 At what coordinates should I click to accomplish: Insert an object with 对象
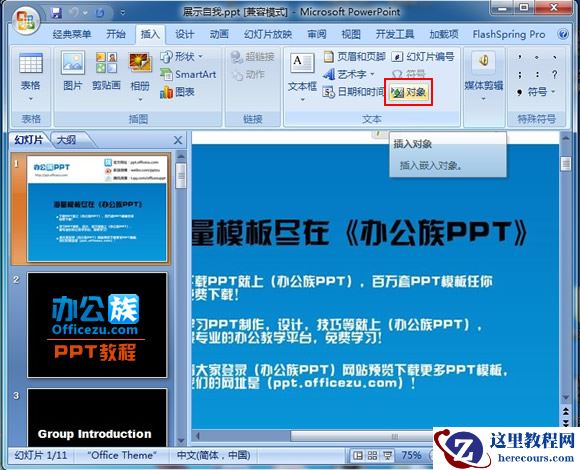[x=408, y=92]
